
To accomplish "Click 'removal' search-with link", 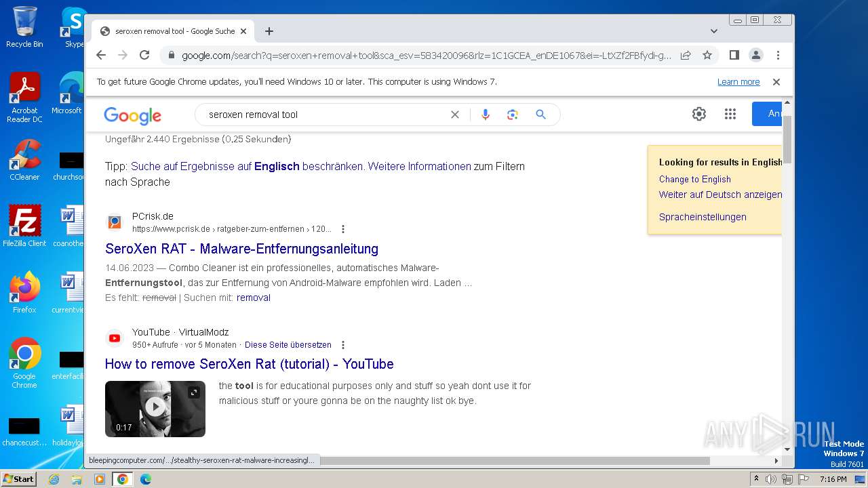I will 253,298.
